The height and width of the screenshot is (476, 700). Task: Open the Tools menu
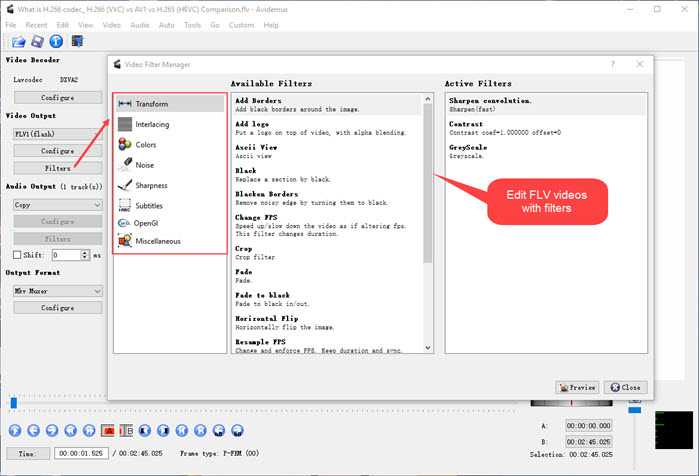[x=192, y=24]
